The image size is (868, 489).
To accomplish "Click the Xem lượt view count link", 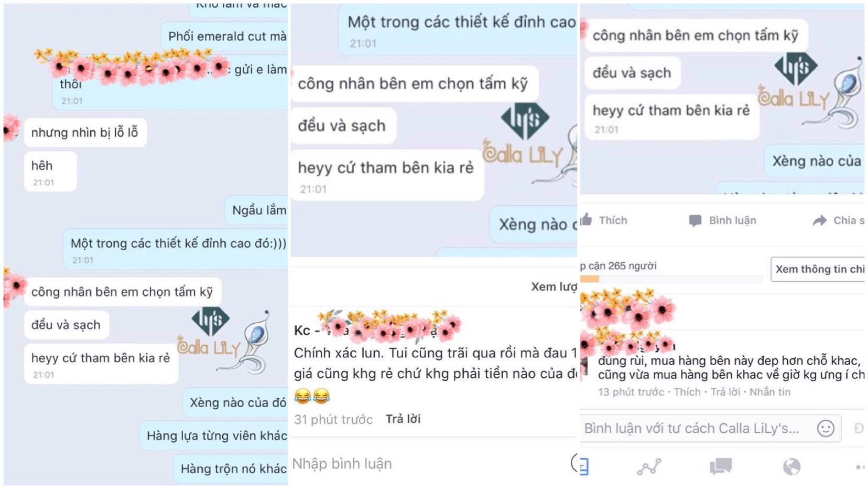I will [x=554, y=286].
